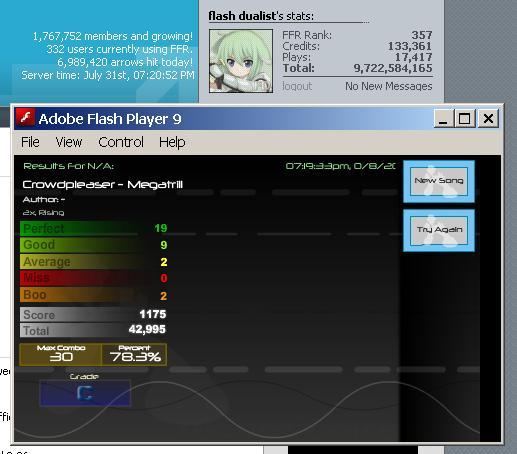Click the flash dualist's stats heading

261,16
